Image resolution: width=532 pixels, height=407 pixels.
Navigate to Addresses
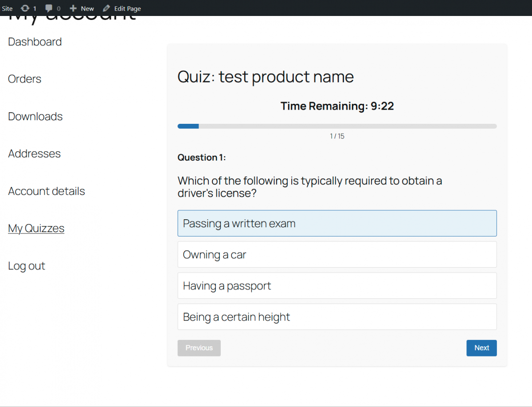pyautogui.click(x=35, y=154)
